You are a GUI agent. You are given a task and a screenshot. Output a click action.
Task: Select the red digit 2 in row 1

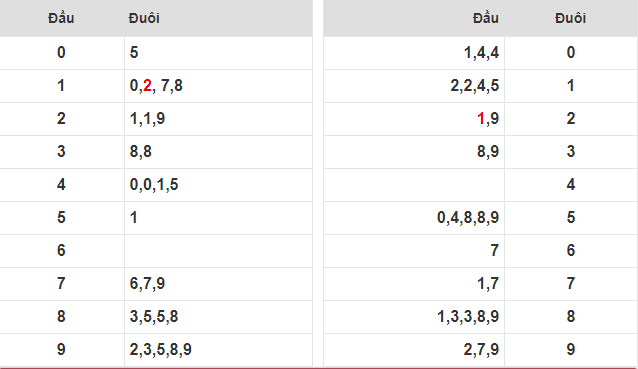pos(147,86)
